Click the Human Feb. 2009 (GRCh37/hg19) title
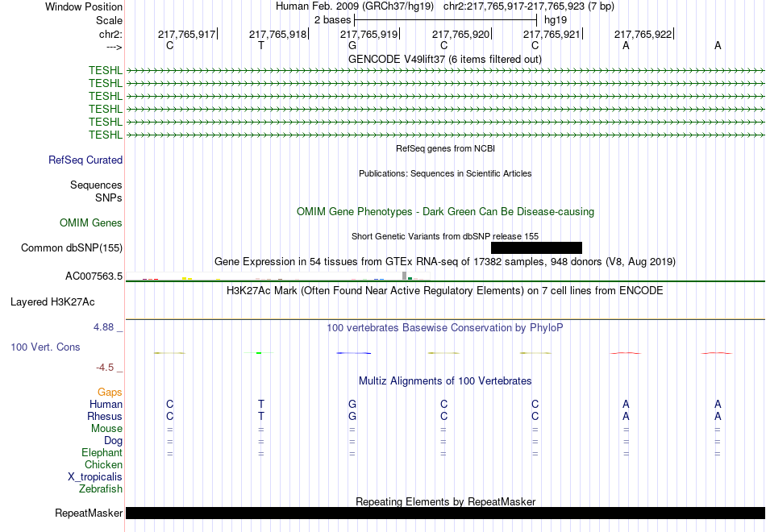This screenshot has height=532, width=766. click(x=355, y=6)
